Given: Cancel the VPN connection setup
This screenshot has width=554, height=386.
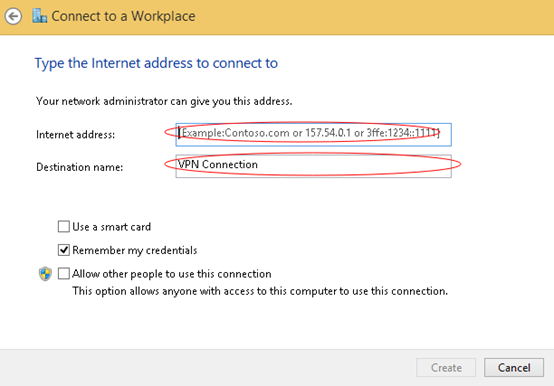Looking at the screenshot, I should [514, 368].
